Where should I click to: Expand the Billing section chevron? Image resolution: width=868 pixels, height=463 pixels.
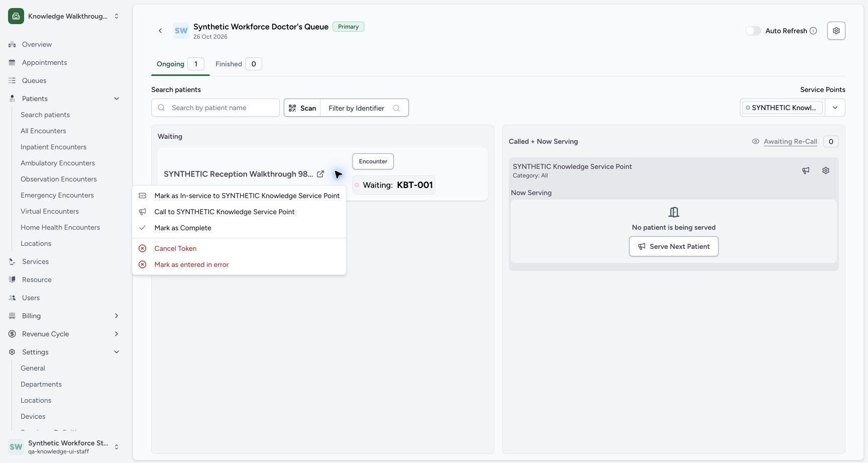117,316
